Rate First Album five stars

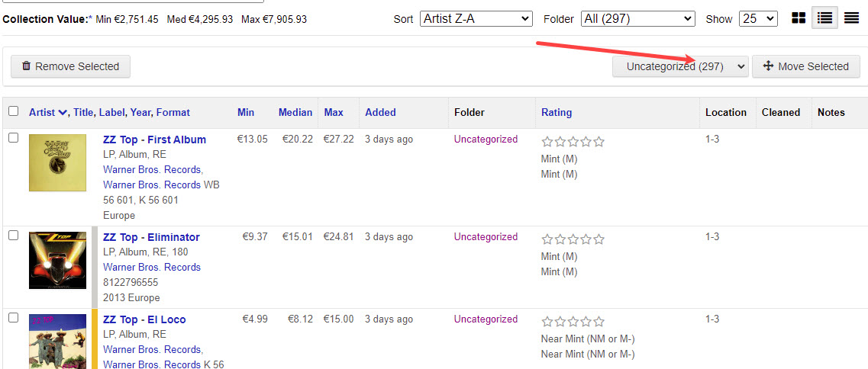point(599,142)
